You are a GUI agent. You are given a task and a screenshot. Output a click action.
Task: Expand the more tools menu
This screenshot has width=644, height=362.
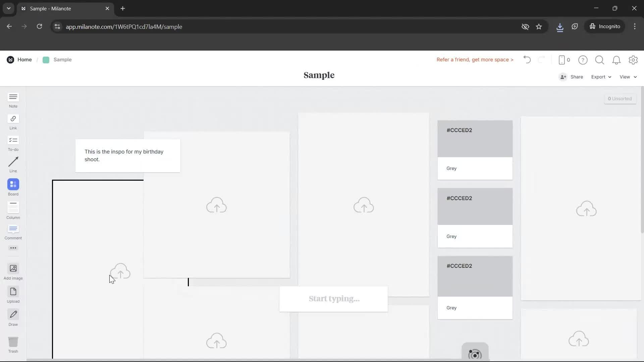coord(13,248)
